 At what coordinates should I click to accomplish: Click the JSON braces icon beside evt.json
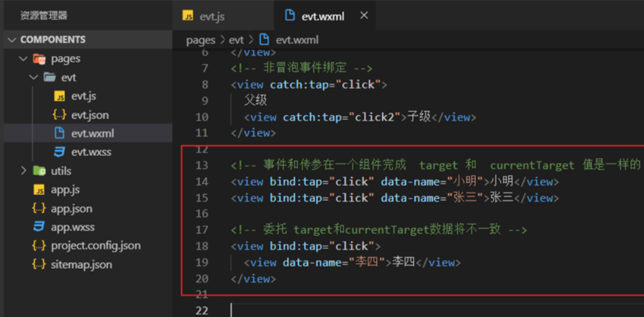click(60, 115)
